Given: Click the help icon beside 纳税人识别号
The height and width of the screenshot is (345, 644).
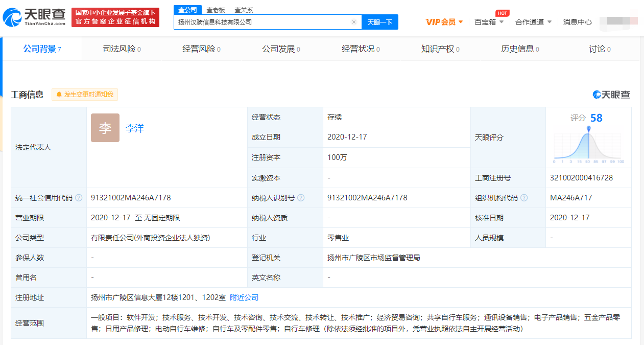Looking at the screenshot, I should pyautogui.click(x=301, y=198).
